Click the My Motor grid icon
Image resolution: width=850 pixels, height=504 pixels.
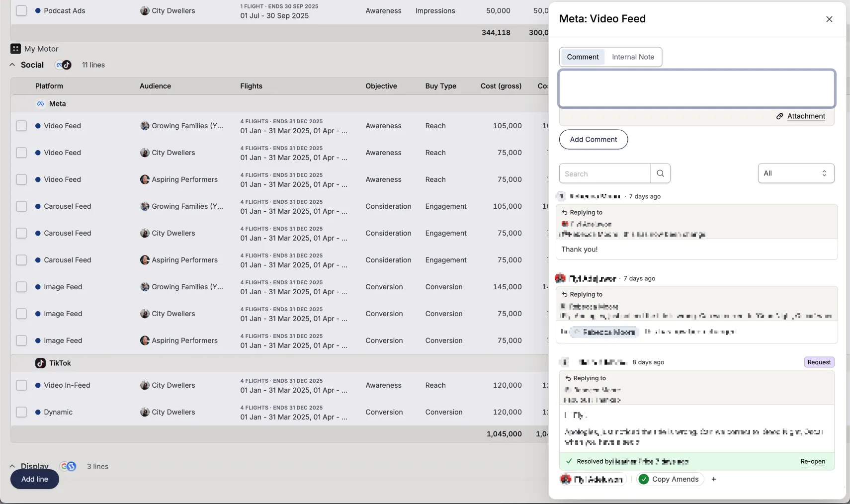pos(15,49)
